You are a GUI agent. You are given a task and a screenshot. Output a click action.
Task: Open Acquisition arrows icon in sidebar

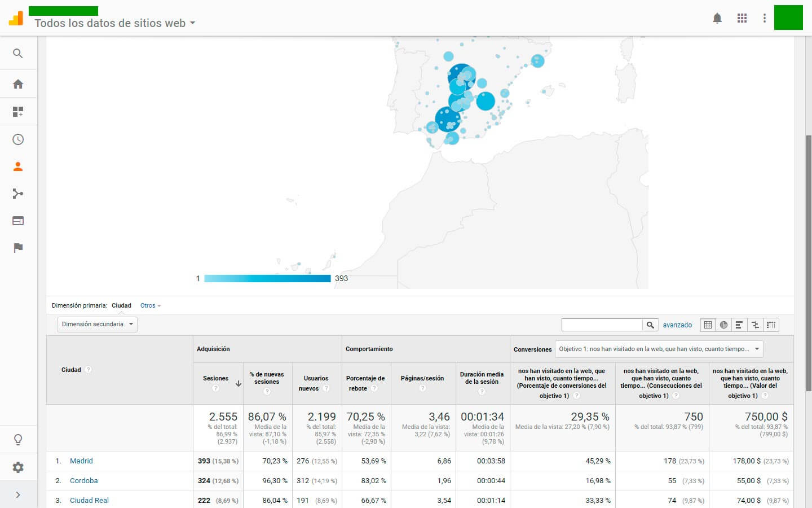(x=18, y=194)
